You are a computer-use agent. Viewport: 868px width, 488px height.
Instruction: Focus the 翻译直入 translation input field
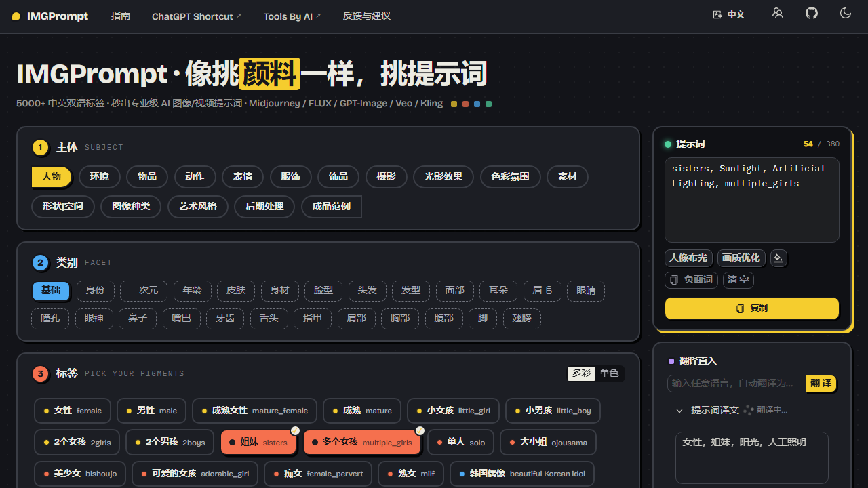coord(737,384)
